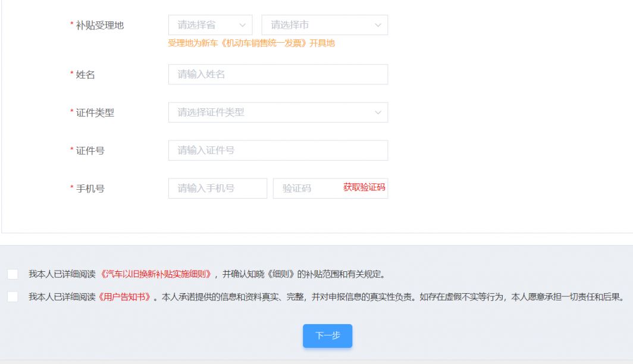Image resolution: width=633 pixels, height=364 pixels.
Task: Click the 请输入姓名 name input field
Action: coord(278,74)
